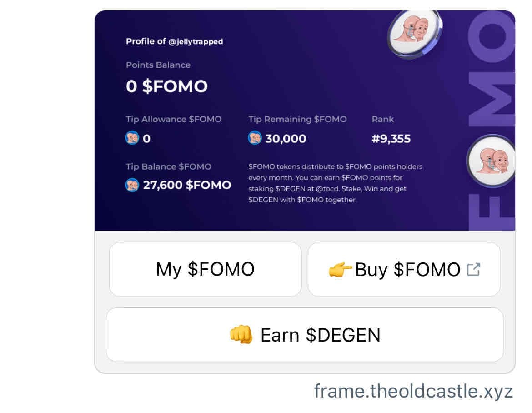Click the coin icon next to Tip Allowance value

click(x=132, y=138)
